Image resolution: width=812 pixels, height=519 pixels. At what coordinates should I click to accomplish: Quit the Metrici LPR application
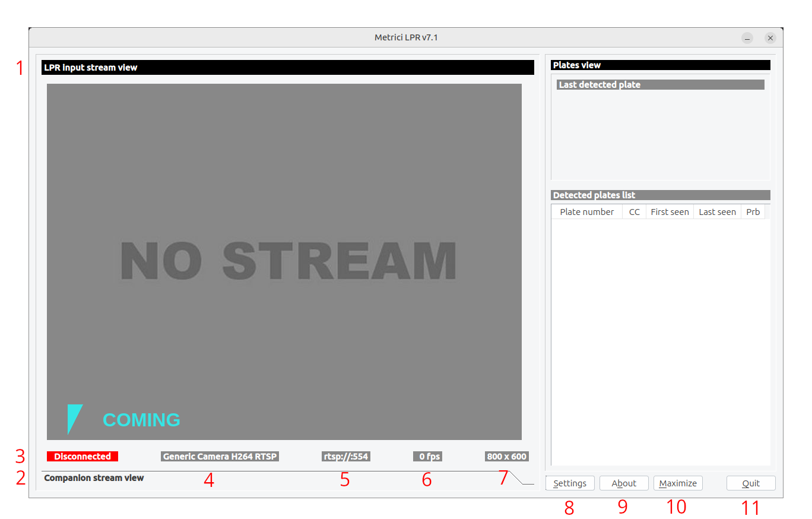751,483
